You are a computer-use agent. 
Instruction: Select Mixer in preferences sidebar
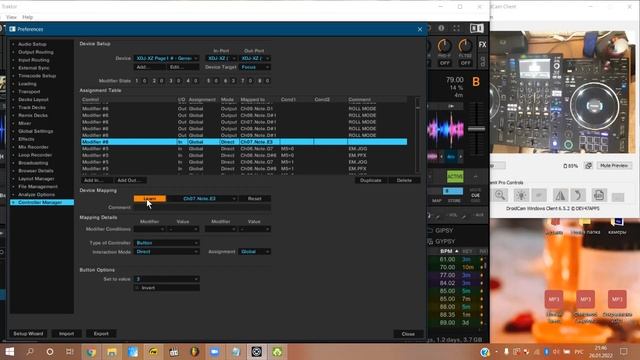[x=24, y=123]
